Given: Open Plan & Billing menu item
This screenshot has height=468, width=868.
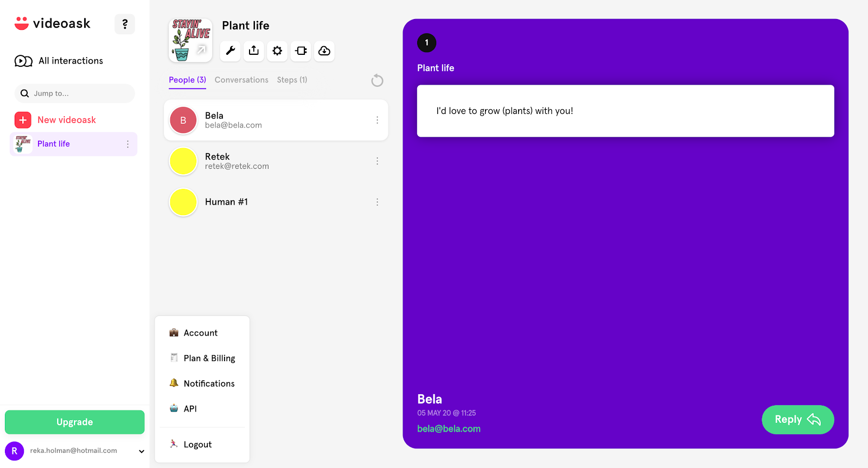Looking at the screenshot, I should click(202, 358).
